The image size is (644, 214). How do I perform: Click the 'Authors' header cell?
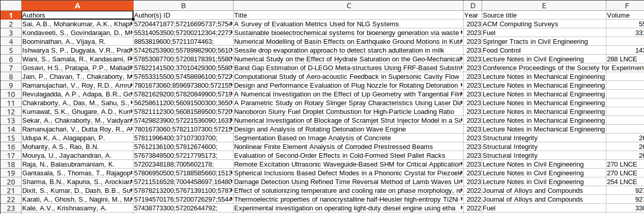coord(77,15)
